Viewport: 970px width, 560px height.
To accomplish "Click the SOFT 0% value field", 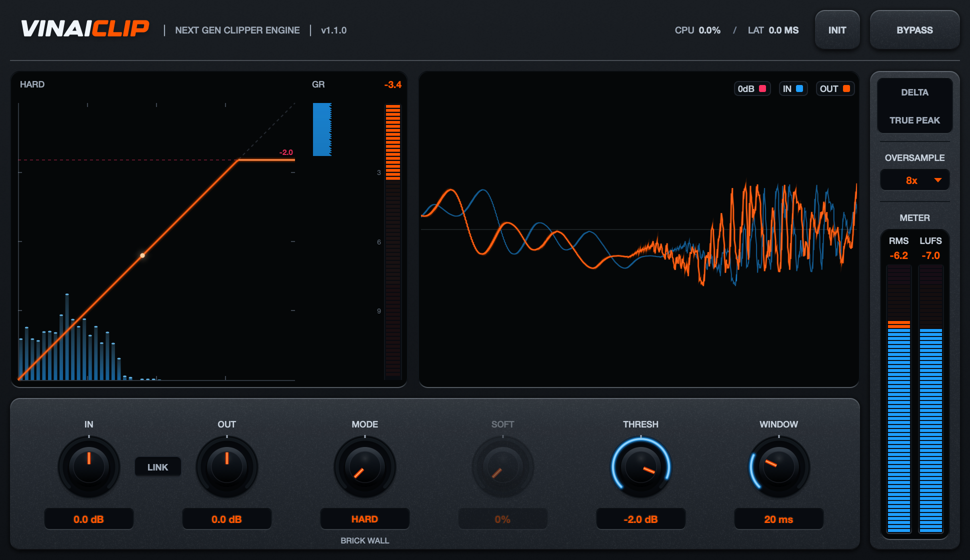I will pyautogui.click(x=503, y=519).
